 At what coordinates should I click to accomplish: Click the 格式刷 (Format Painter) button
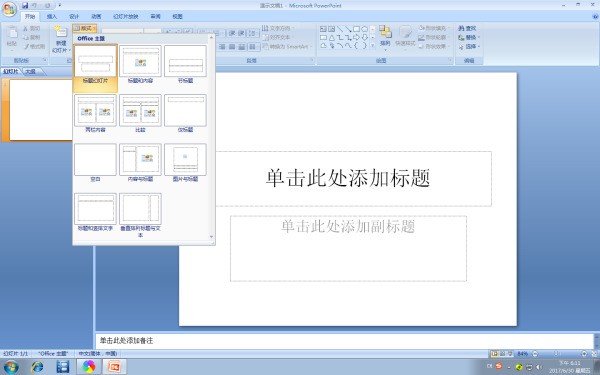34,46
